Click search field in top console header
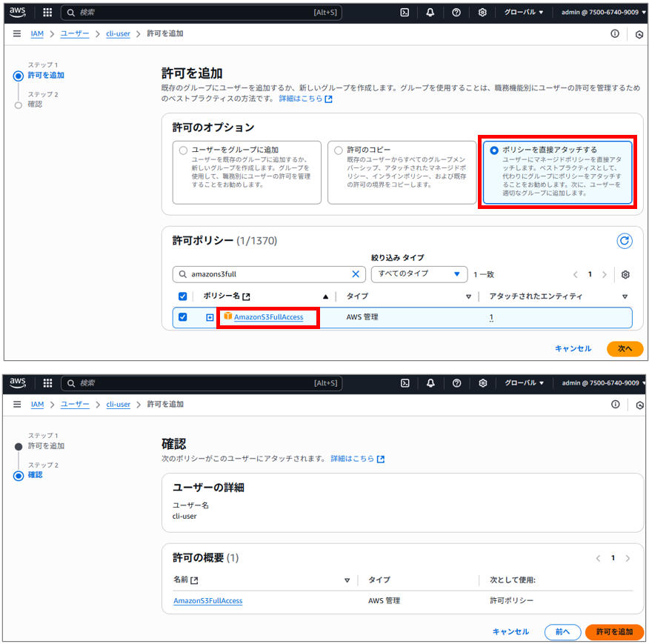Screen dimensions: 649x644 (202, 13)
